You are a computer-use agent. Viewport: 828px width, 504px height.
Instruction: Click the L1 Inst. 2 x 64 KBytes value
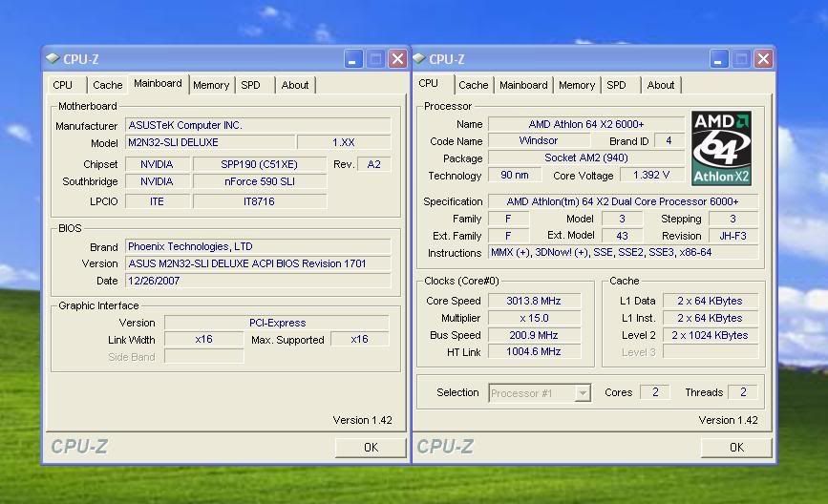point(711,318)
